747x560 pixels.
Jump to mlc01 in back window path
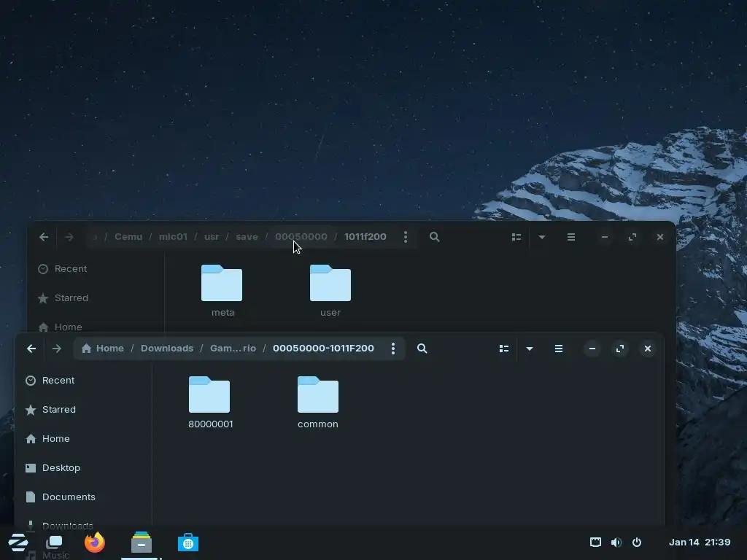coord(173,237)
